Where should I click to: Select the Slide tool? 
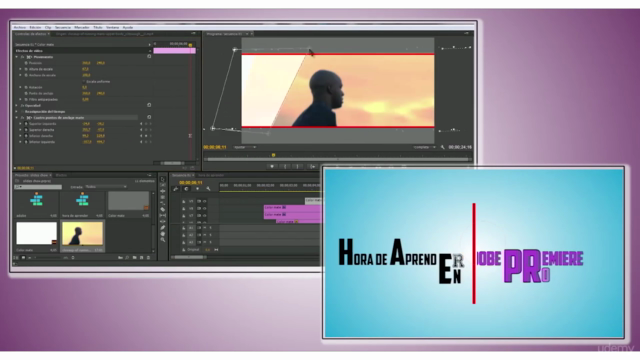click(x=162, y=221)
